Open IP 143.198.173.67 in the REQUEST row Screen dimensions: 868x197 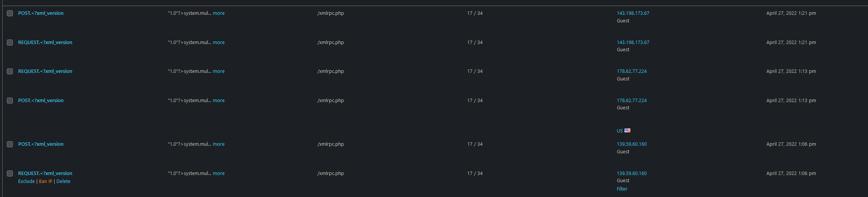pyautogui.click(x=633, y=43)
